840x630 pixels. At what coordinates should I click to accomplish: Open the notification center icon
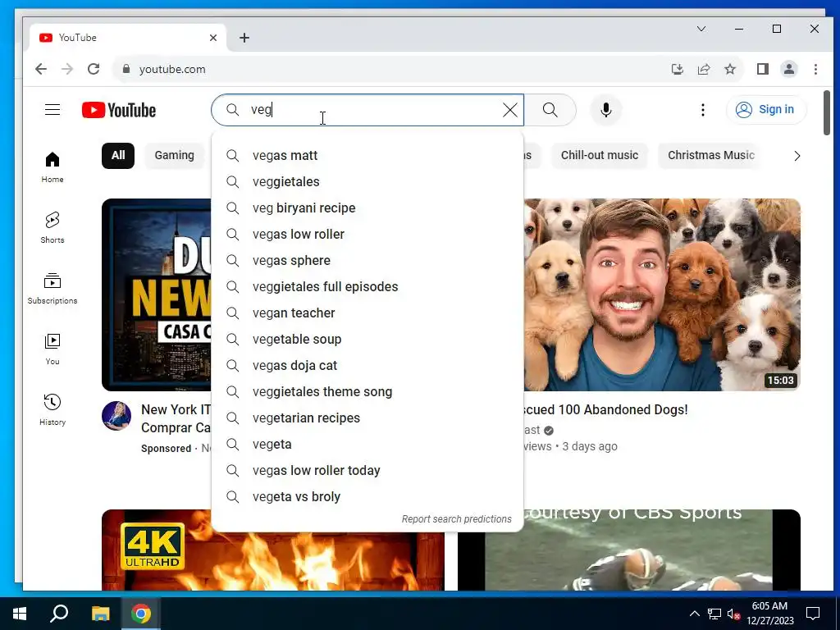(x=813, y=614)
